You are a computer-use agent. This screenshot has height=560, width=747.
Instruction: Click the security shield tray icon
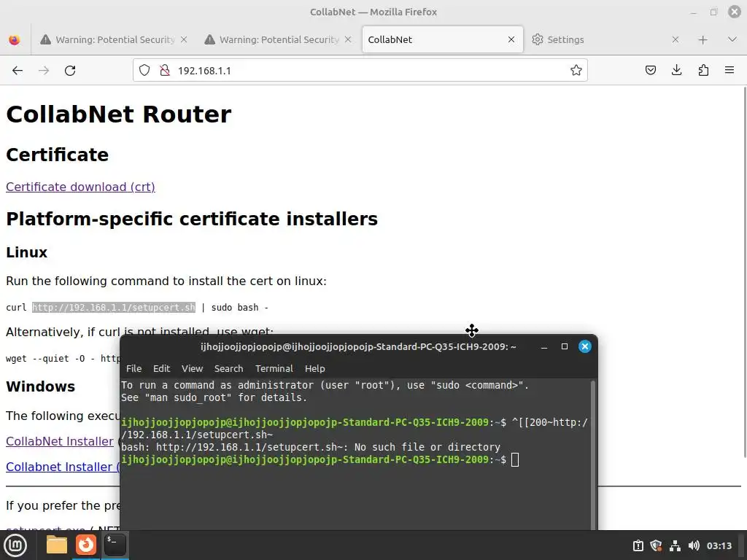coord(656,545)
